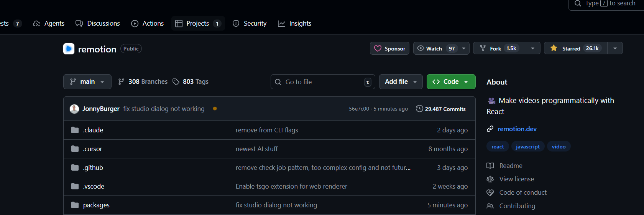Visit the remotion.dev website link

517,129
